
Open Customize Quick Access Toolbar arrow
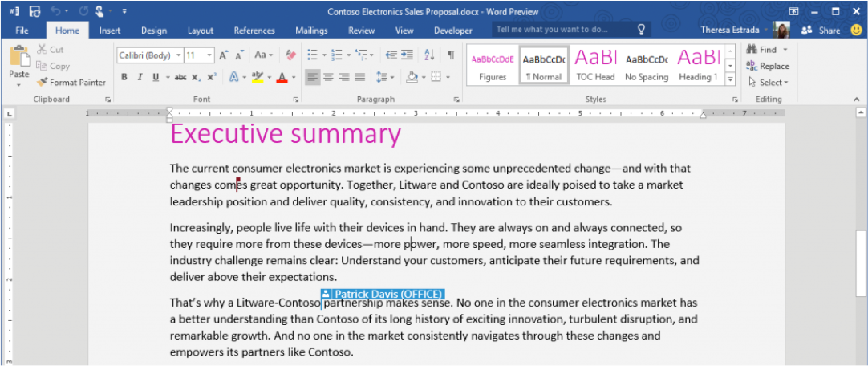124,11
